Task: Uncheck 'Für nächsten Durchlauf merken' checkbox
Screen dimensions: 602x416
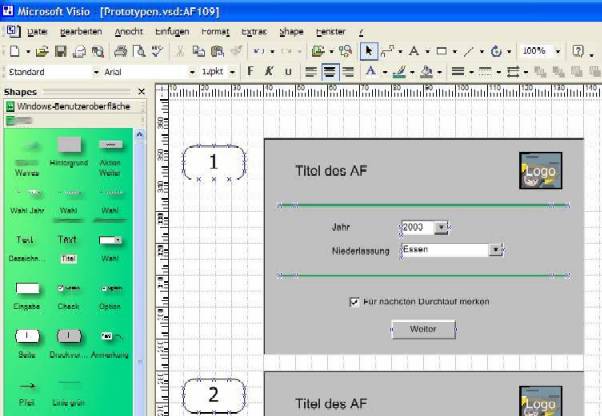Action: tap(354, 302)
